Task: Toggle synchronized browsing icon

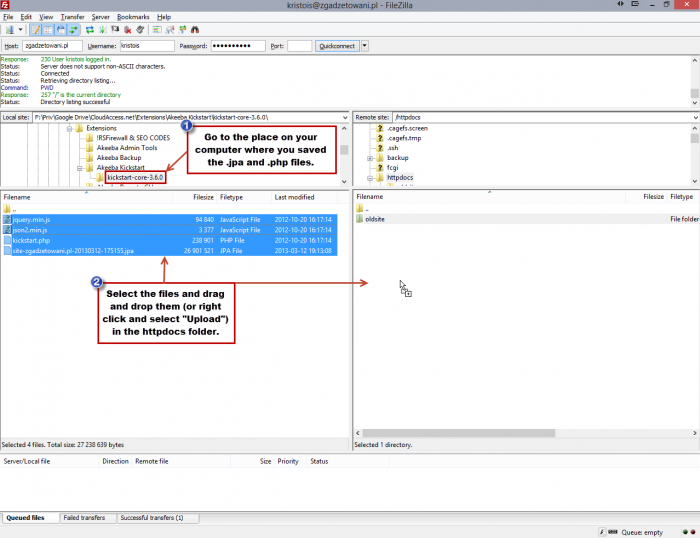Action: pos(183,30)
